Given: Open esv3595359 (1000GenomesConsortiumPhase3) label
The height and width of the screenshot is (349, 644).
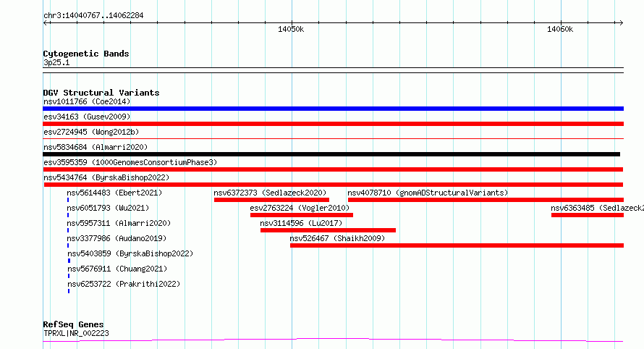Looking at the screenshot, I should coord(130,162).
